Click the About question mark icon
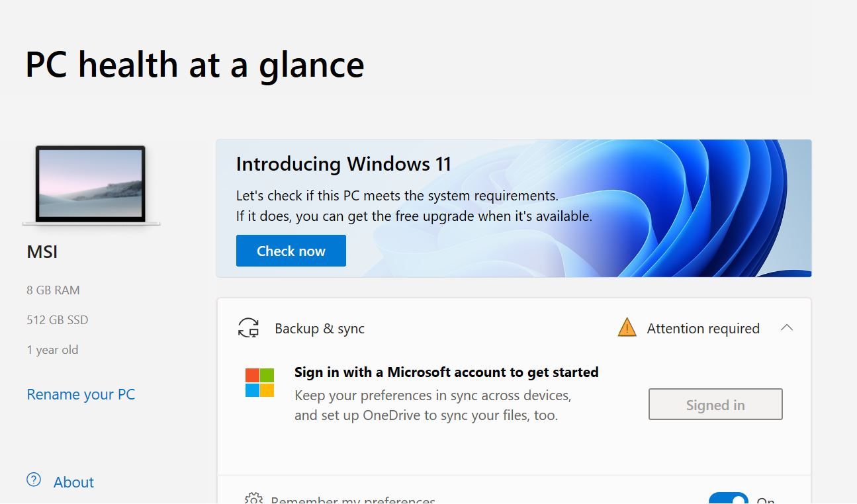Viewport: 857px width, 504px height. (x=34, y=480)
